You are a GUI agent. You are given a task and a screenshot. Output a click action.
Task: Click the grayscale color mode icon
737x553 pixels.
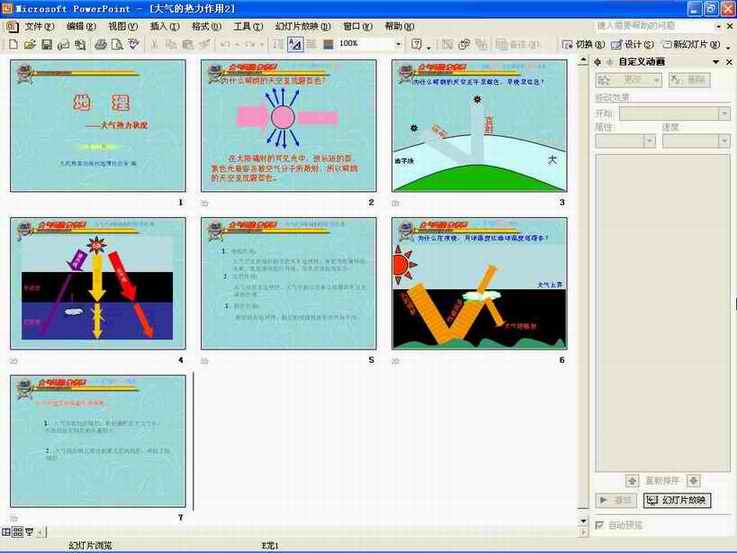pyautogui.click(x=328, y=45)
